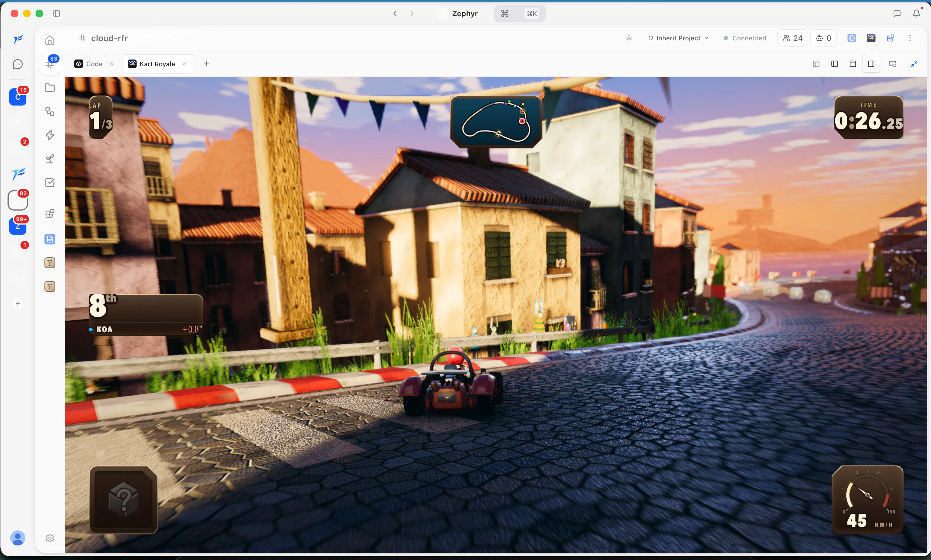Switch to picture-in-picture layout
931x560 pixels.
[x=893, y=64]
